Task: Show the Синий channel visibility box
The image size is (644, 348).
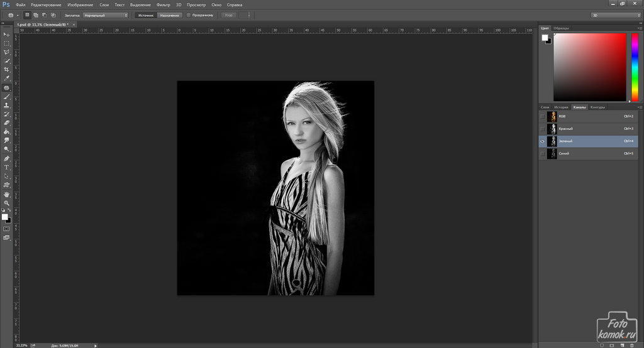Action: (x=542, y=153)
